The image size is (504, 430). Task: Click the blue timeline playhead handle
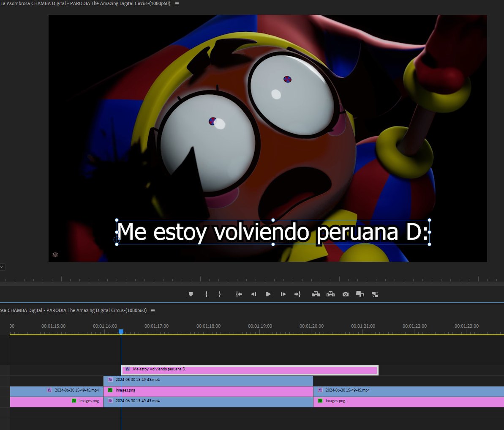(x=121, y=331)
